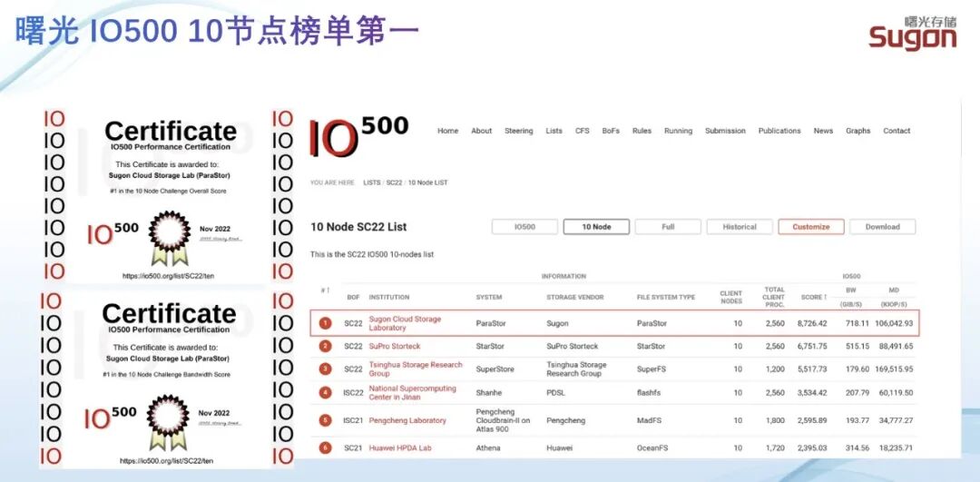This screenshot has width=980, height=482.
Task: Click the Overall Score certificate's rosette
Action: click(x=169, y=238)
